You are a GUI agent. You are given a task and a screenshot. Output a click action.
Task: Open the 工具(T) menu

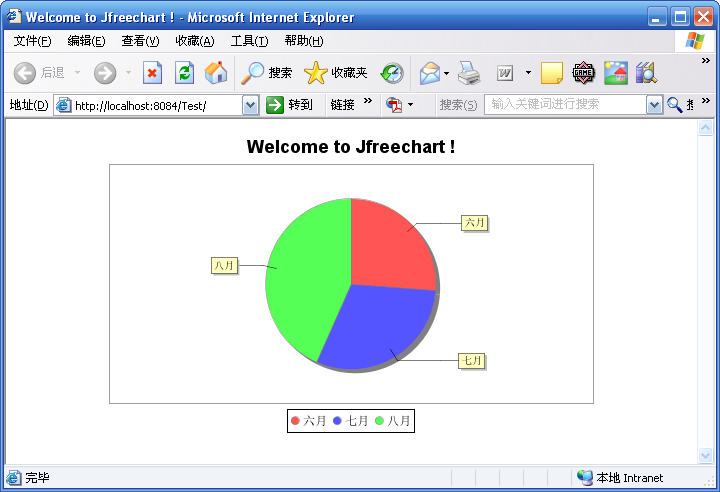click(249, 41)
